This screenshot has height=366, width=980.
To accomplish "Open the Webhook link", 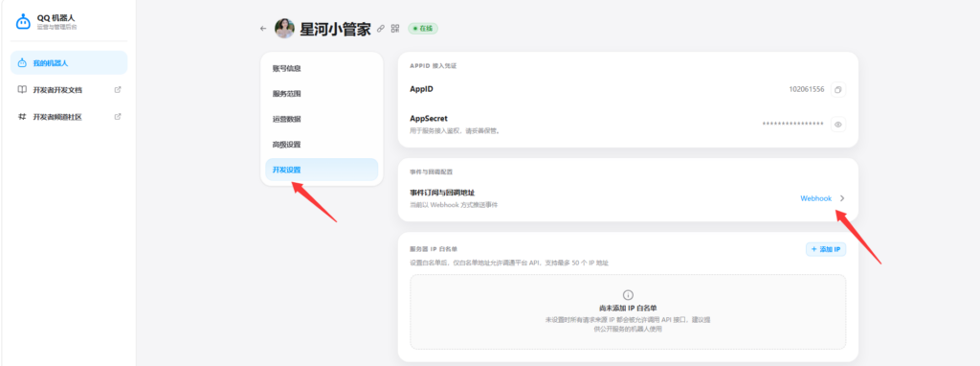I will tap(815, 198).
